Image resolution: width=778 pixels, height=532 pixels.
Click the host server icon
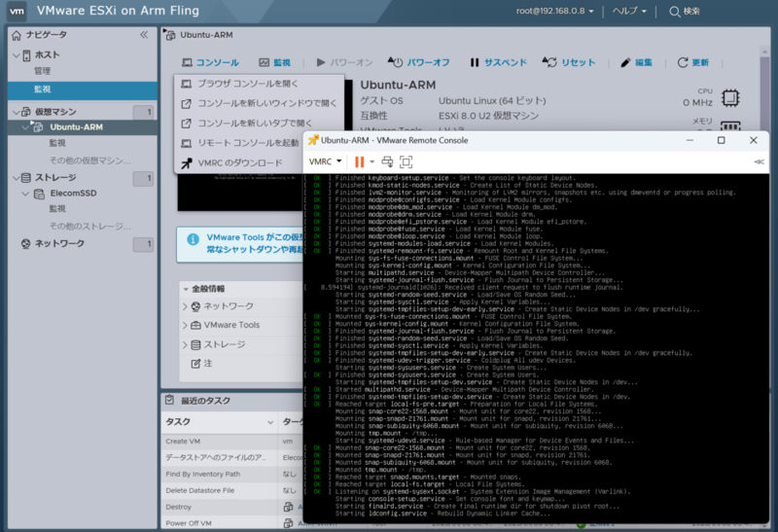tap(27, 55)
